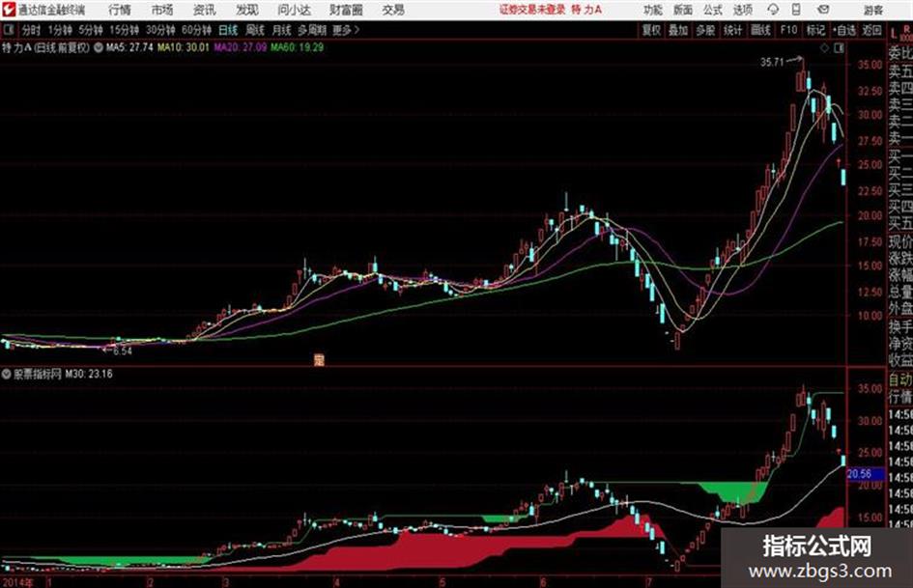
Task: Open the 版面 menu
Action: click(x=682, y=10)
